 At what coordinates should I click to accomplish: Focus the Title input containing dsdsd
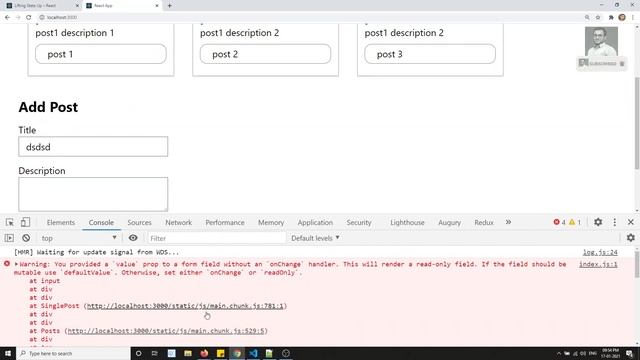[x=93, y=147]
